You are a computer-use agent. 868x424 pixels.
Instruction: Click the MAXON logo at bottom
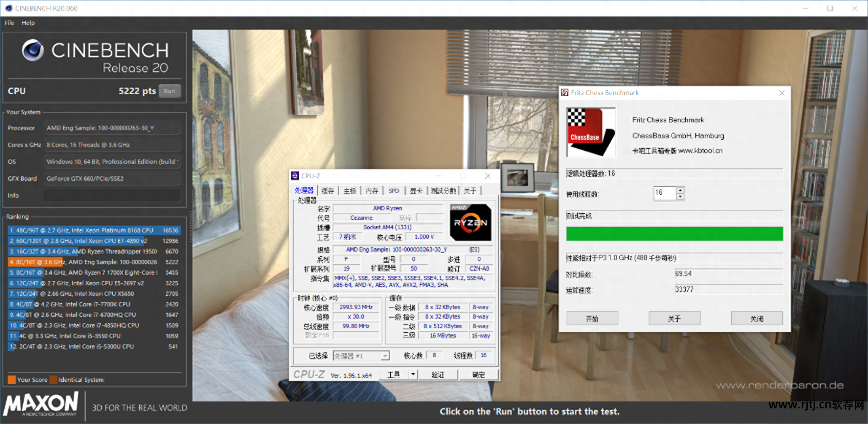41,405
